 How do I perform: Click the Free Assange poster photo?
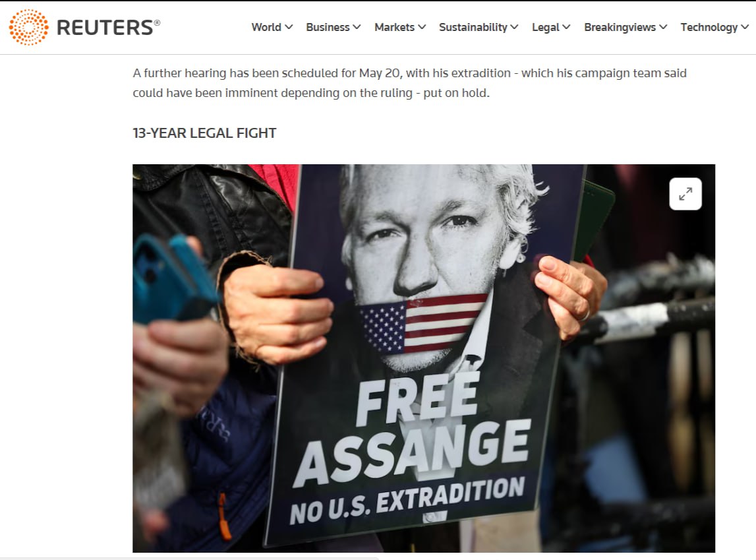point(424,358)
